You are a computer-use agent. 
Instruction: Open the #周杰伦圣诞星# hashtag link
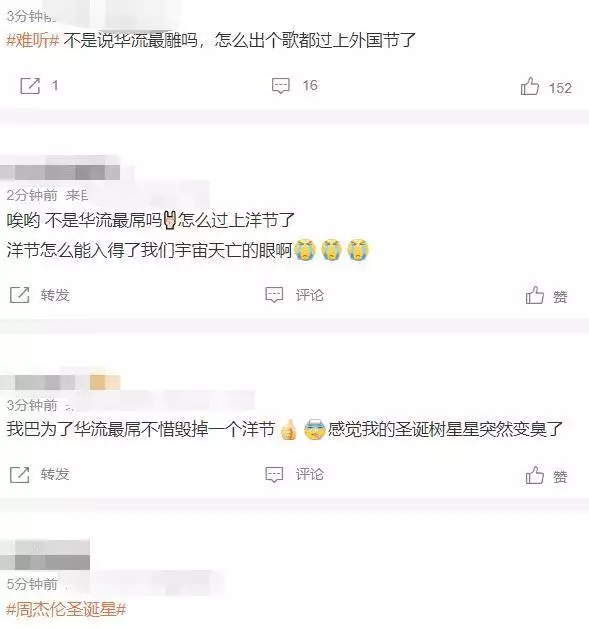point(67,610)
